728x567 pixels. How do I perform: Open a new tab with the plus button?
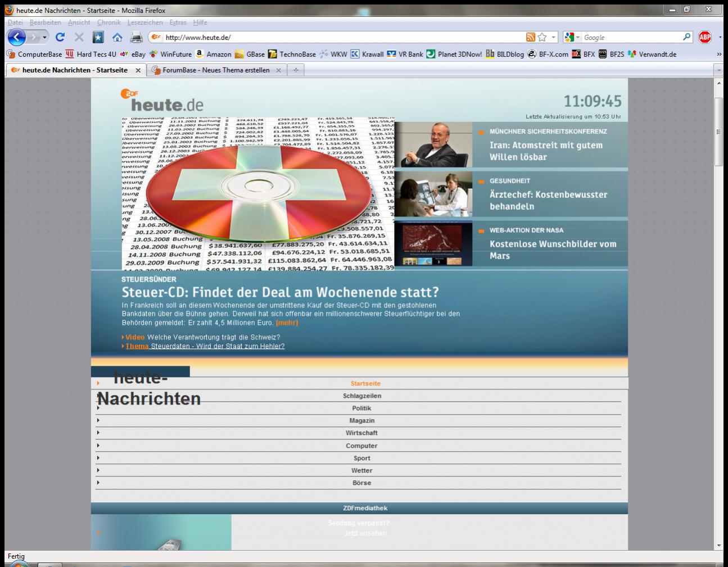pyautogui.click(x=296, y=70)
